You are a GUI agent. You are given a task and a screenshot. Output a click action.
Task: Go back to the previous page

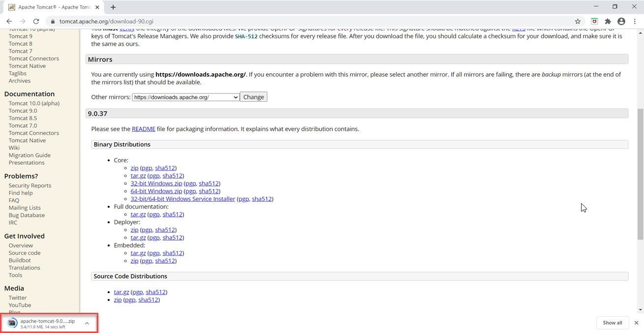point(9,21)
